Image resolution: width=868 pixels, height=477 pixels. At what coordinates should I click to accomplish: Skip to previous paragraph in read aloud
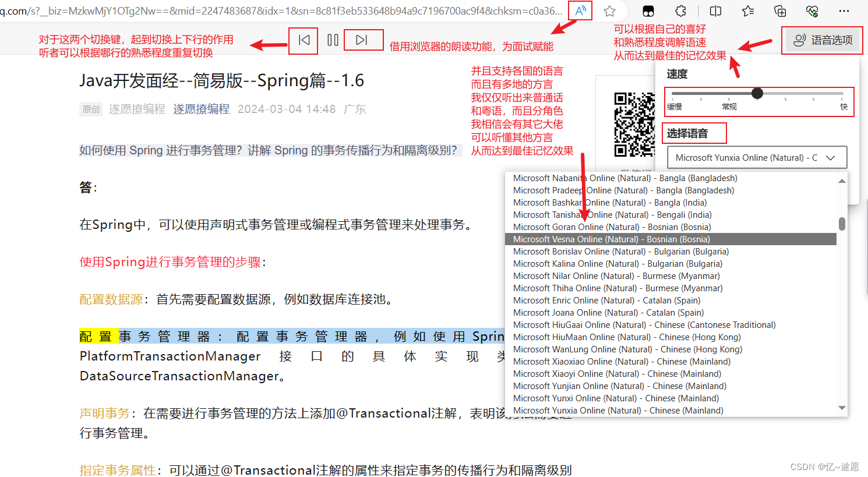[x=304, y=40]
